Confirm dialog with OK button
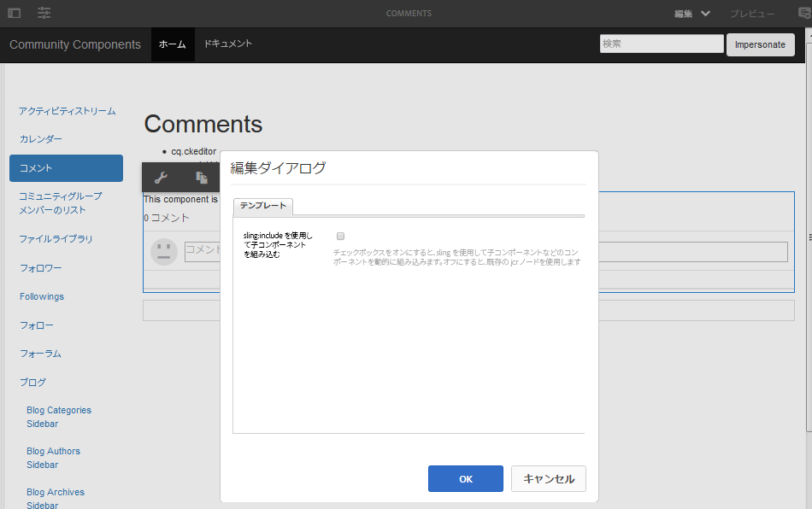The width and height of the screenshot is (812, 509). tap(466, 478)
